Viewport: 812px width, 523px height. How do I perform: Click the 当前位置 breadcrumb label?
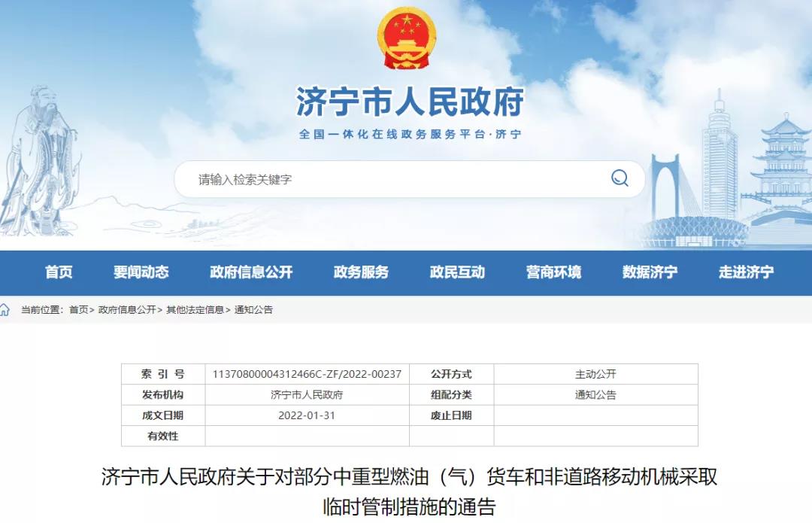(x=41, y=310)
